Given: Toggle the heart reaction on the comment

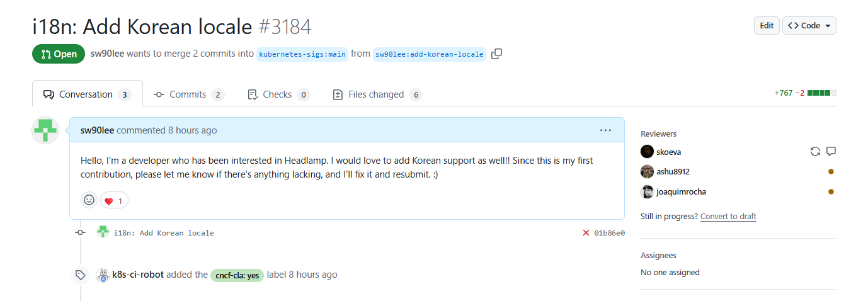Looking at the screenshot, I should 114,201.
